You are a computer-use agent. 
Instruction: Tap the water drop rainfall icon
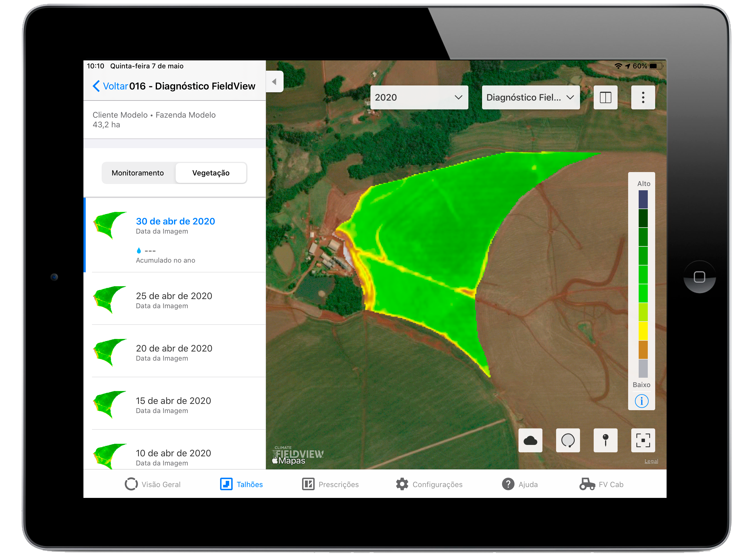click(139, 251)
